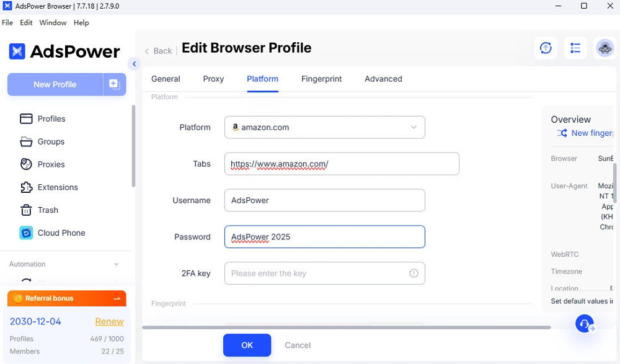This screenshot has height=364, width=620.
Task: Click the New fingerprint shuffle icon
Action: 562,133
